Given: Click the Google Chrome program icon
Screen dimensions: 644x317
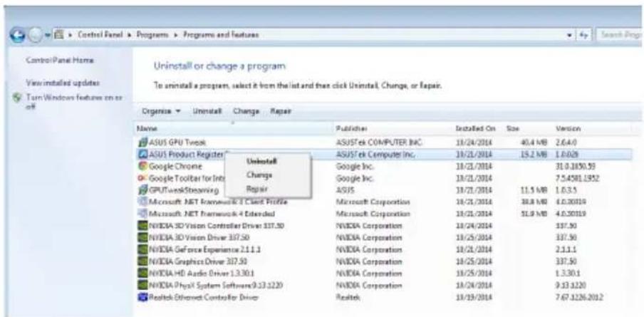Looking at the screenshot, I should [142, 166].
